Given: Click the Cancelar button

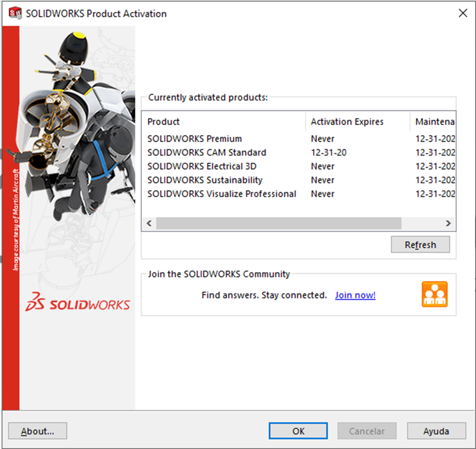Looking at the screenshot, I should [x=367, y=431].
